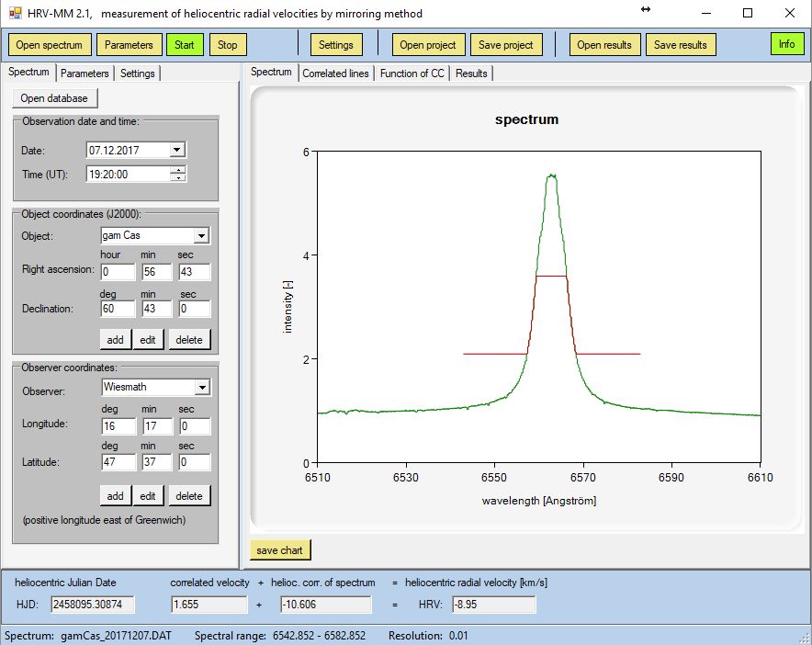
Task: Click the Right ascension hour field
Action: coord(118,272)
